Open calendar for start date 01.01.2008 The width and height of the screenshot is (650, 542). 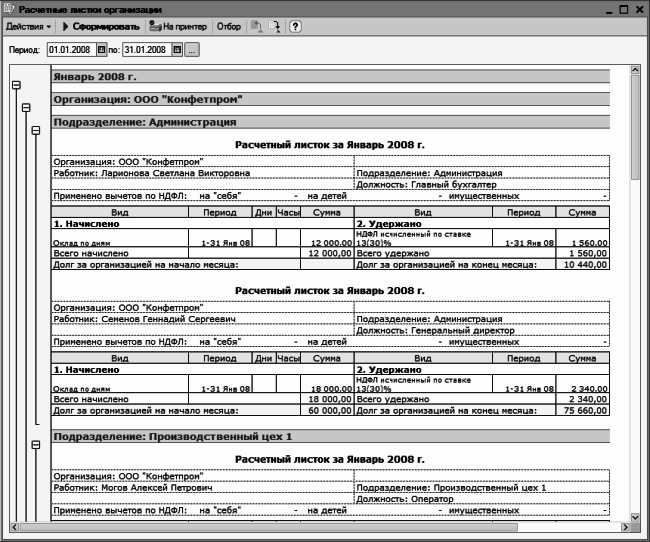(x=102, y=50)
